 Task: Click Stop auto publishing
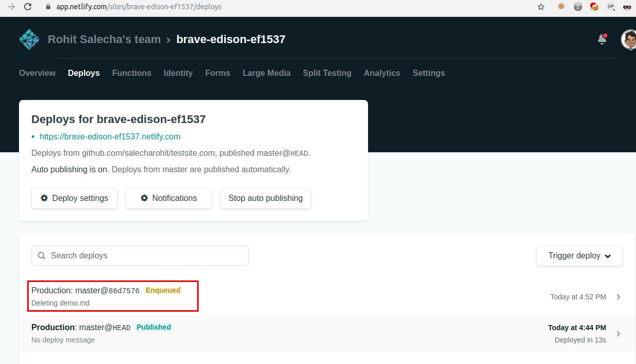click(265, 198)
